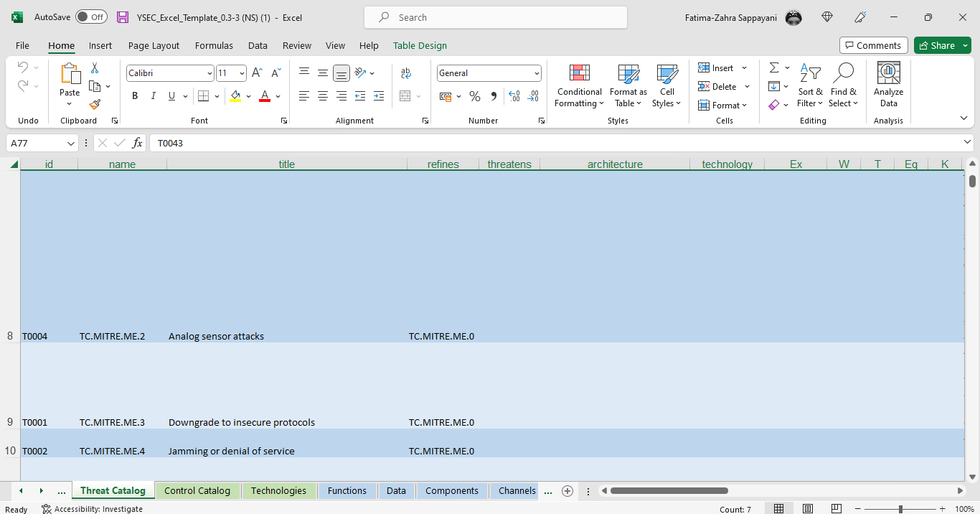This screenshot has height=514, width=980.
Task: Toggle Wrap Text
Action: click(x=406, y=73)
